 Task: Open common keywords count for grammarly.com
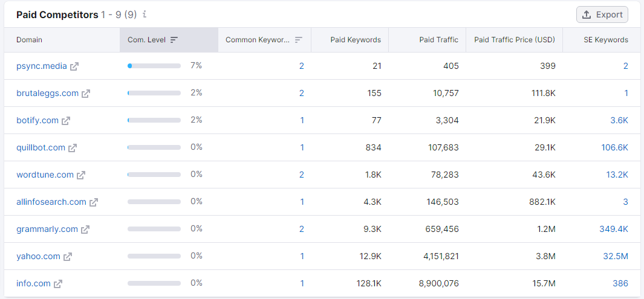pyautogui.click(x=302, y=230)
